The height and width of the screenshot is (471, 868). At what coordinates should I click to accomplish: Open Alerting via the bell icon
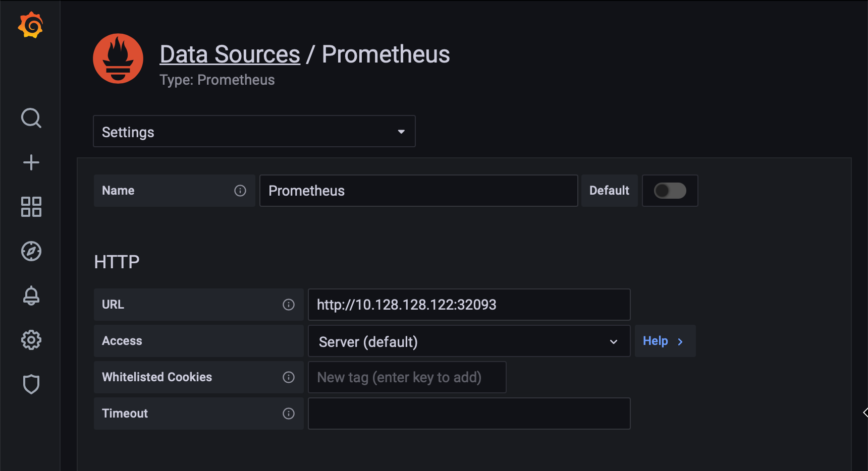click(x=31, y=296)
